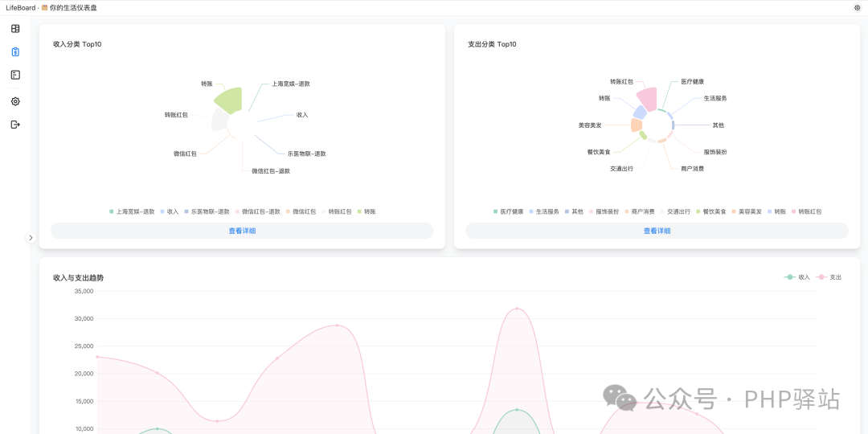Viewport: 868px width, 434px height.
Task: Click 20,000 y-axis label
Action: pos(84,374)
